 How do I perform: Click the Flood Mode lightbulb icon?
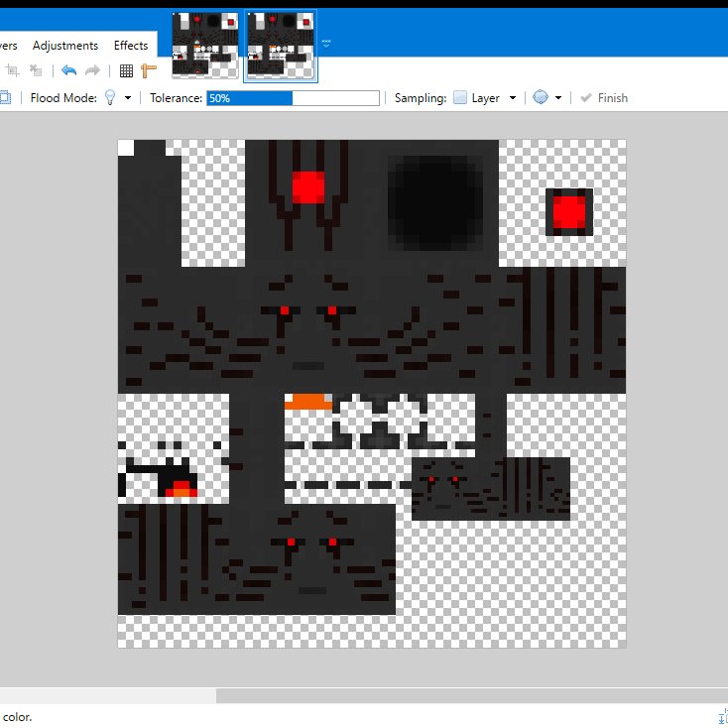(110, 97)
